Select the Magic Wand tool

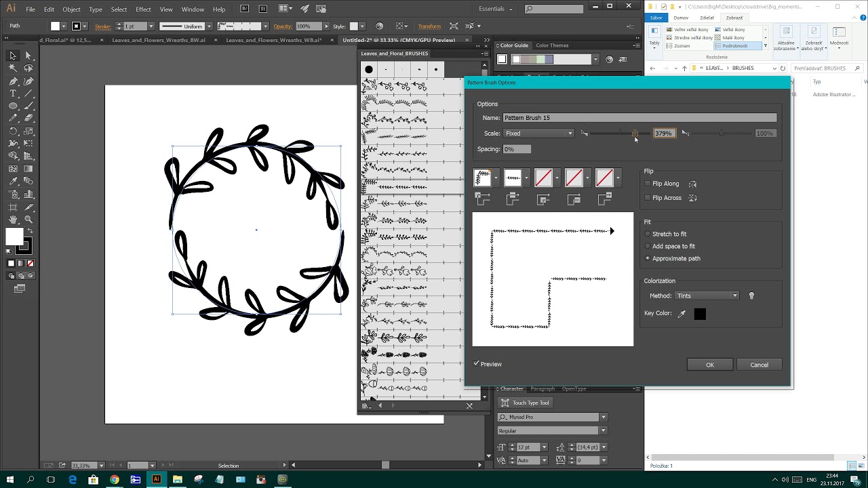pos(13,68)
